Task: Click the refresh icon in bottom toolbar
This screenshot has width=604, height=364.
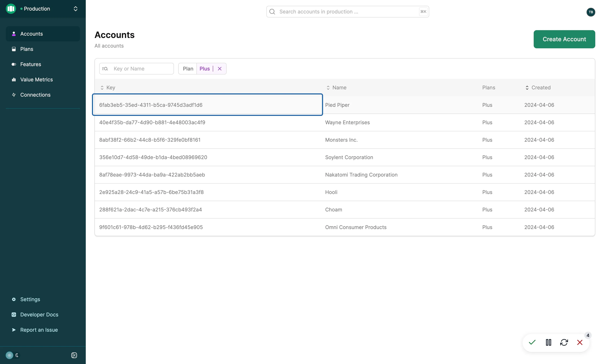Action: pyautogui.click(x=564, y=342)
